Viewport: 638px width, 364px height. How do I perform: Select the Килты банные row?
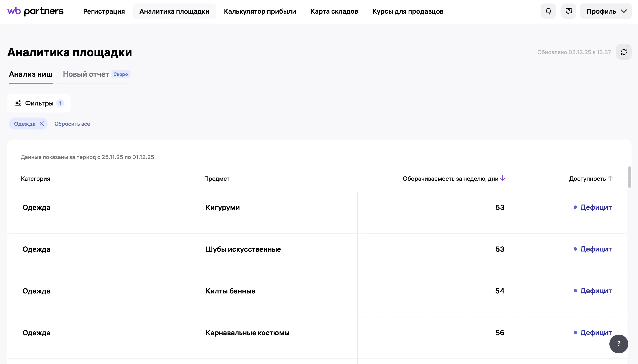click(230, 291)
